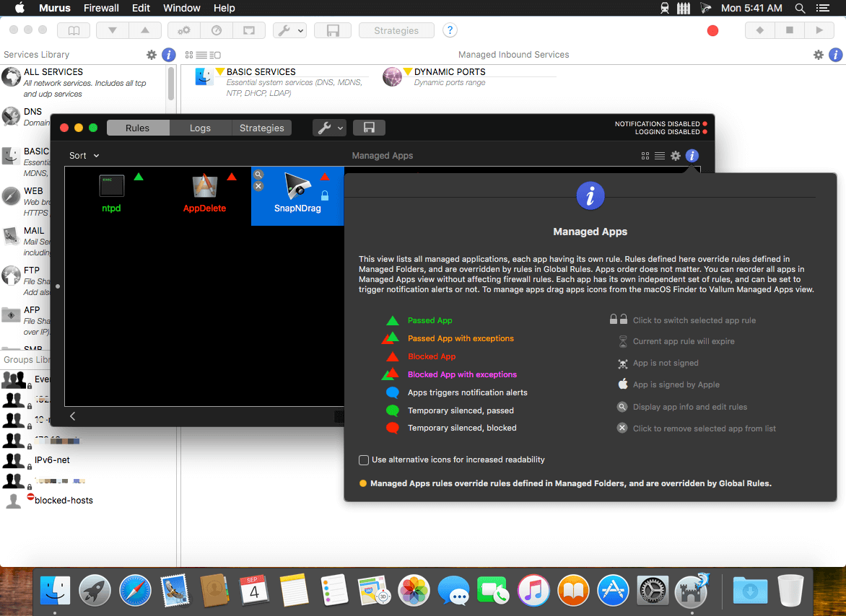Click the help question mark in Murus toolbar

pos(450,30)
